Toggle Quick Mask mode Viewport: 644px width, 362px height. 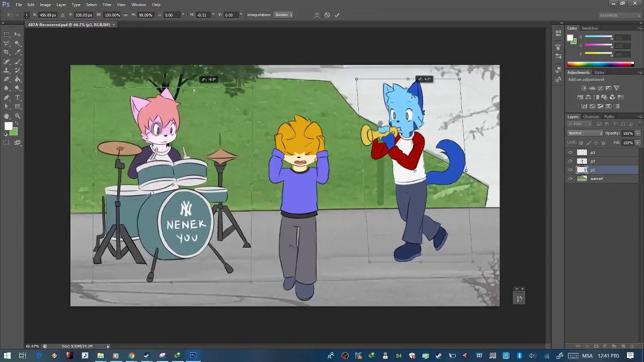(7, 143)
